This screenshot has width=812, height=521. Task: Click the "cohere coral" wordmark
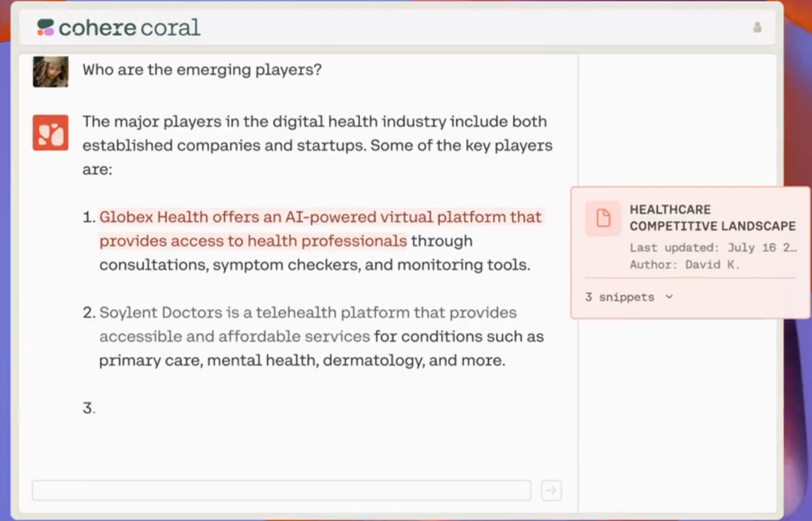click(x=129, y=28)
